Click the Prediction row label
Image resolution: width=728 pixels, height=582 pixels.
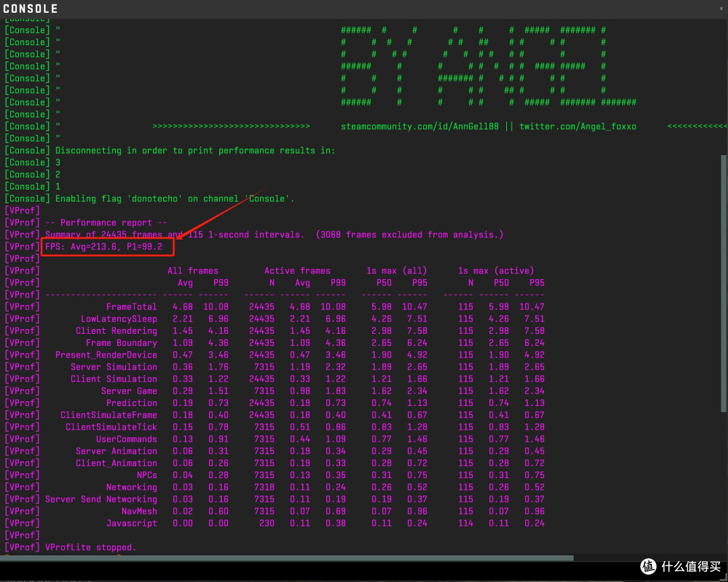click(131, 403)
